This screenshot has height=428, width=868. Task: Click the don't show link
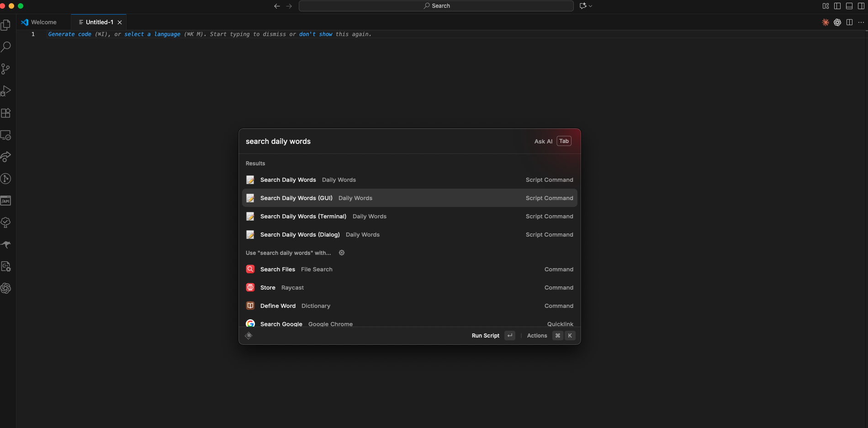coord(316,34)
